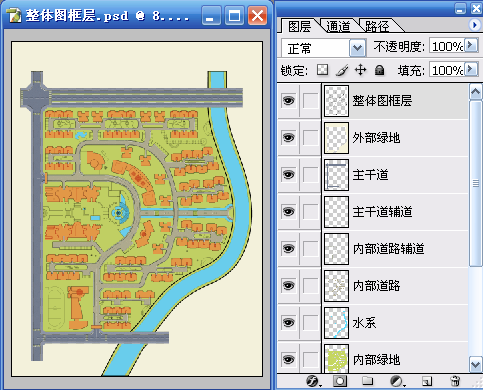Create a new layer
The width and height of the screenshot is (483, 390).
427,381
